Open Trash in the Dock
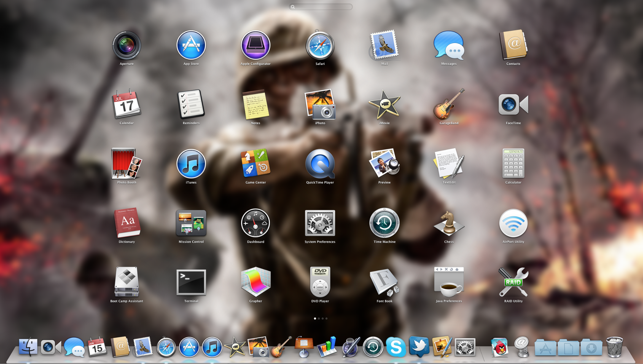This screenshot has width=643, height=364. (x=615, y=347)
